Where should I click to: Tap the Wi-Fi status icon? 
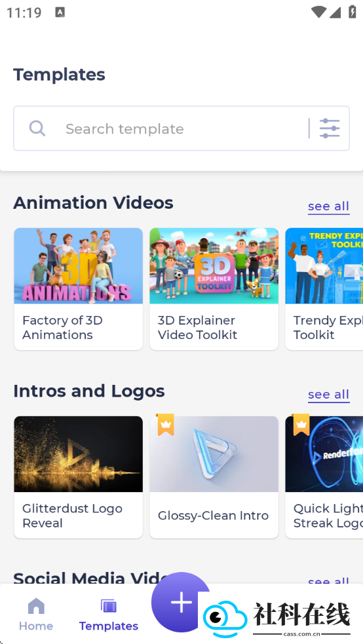click(318, 12)
